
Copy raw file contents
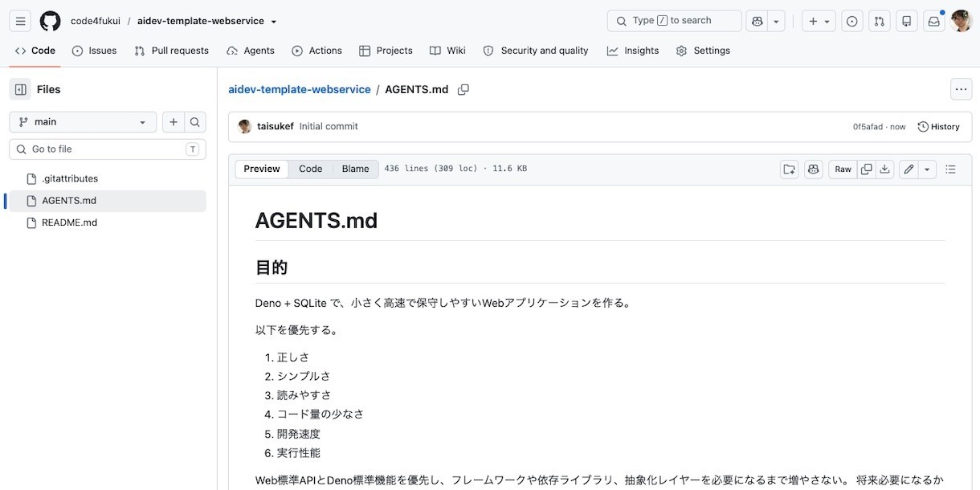866,169
